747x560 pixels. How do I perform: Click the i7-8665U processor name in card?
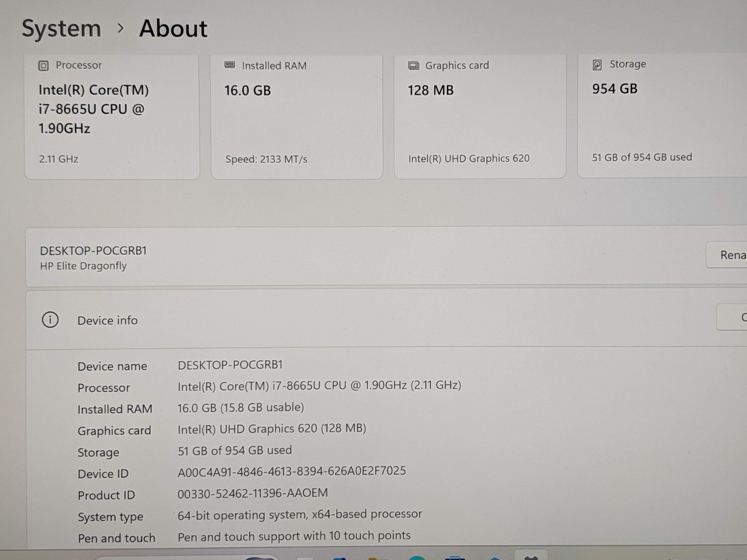[x=93, y=109]
